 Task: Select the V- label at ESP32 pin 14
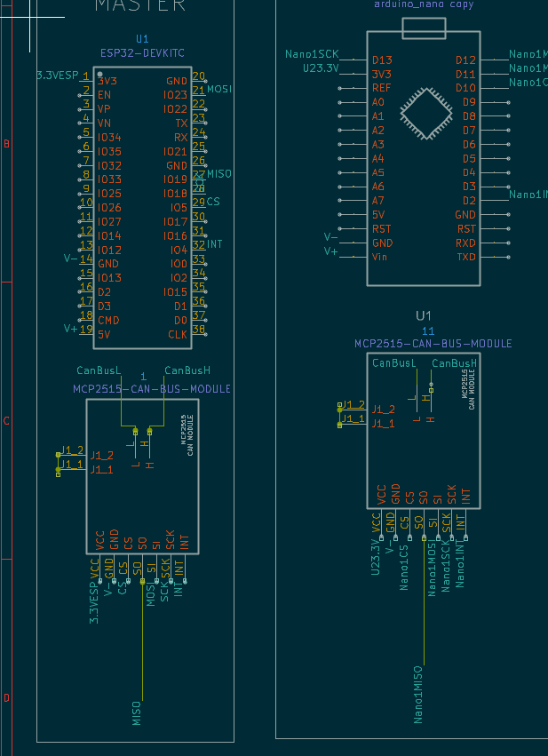tap(70, 259)
